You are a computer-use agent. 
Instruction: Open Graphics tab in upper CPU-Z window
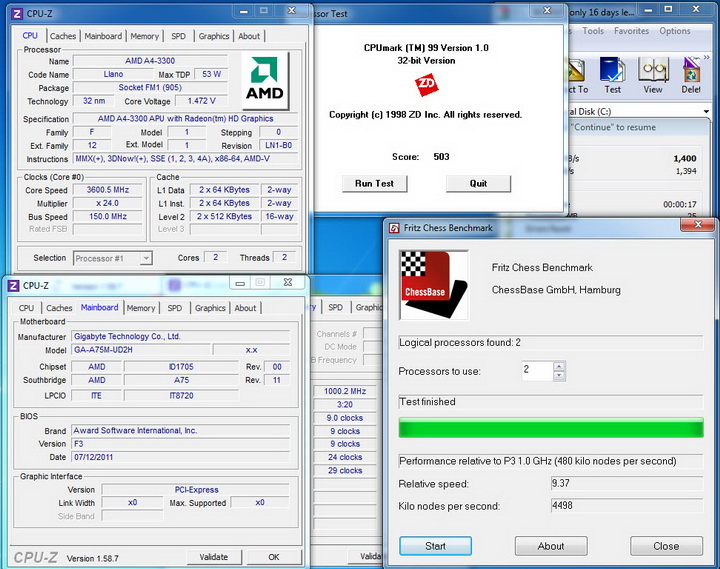(x=214, y=36)
